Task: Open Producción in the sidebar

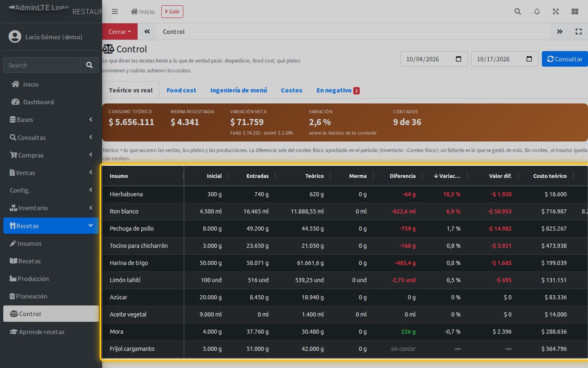Action: [51, 278]
